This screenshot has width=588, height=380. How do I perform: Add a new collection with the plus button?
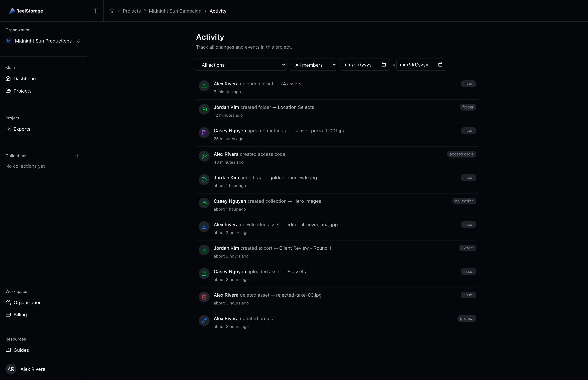click(77, 156)
